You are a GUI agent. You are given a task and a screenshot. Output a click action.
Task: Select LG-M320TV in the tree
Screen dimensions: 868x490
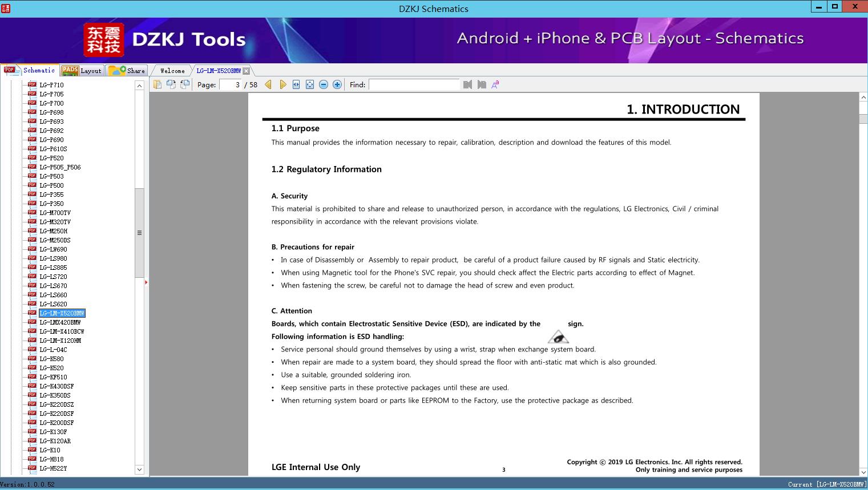point(55,222)
